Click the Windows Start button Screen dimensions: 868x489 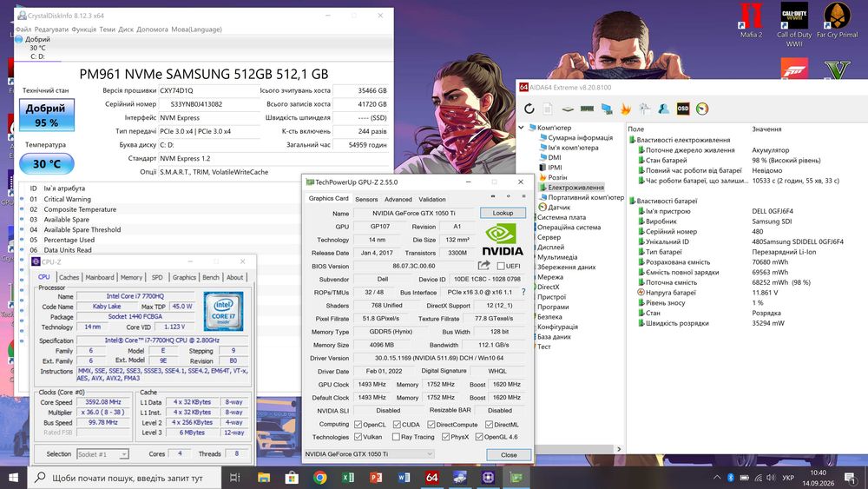[x=13, y=478]
